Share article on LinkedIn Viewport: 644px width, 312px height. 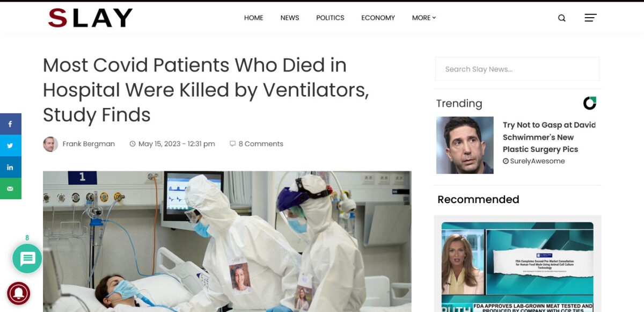click(x=10, y=167)
